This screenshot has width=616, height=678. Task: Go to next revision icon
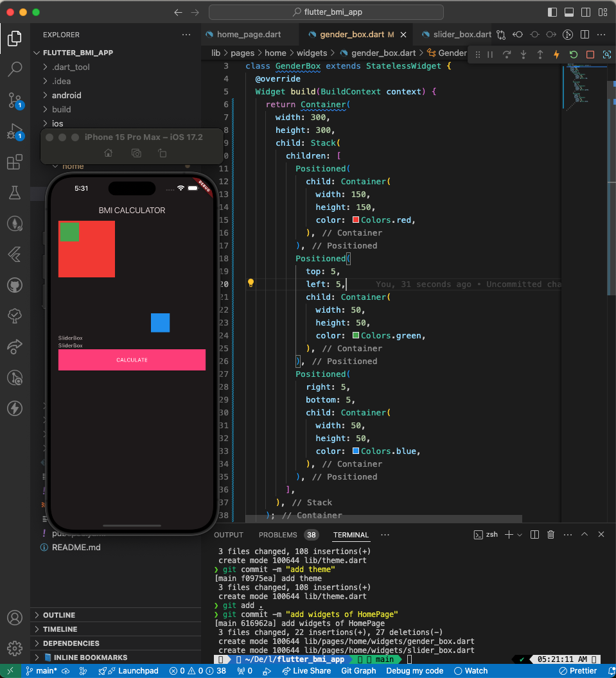pos(551,35)
